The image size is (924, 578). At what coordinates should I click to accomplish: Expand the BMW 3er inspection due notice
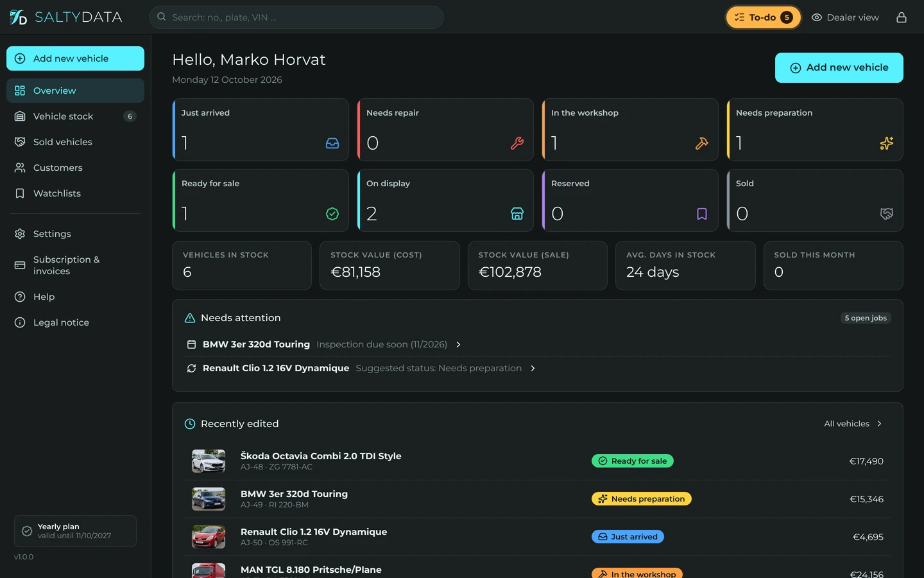coord(324,344)
